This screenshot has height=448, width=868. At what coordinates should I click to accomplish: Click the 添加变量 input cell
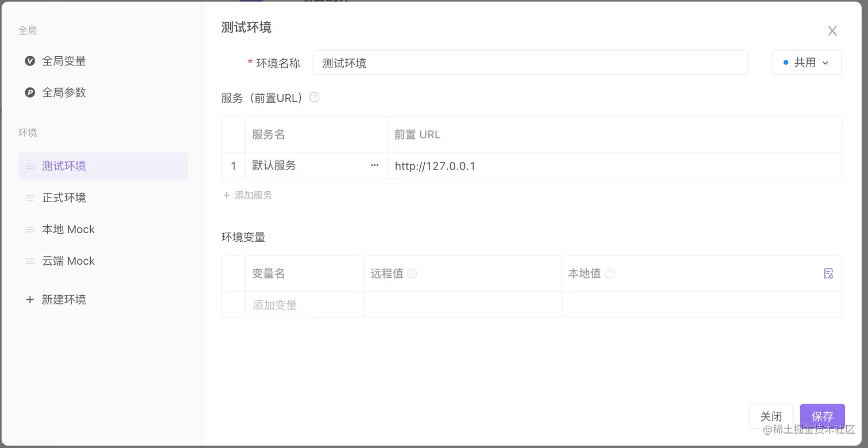point(304,304)
